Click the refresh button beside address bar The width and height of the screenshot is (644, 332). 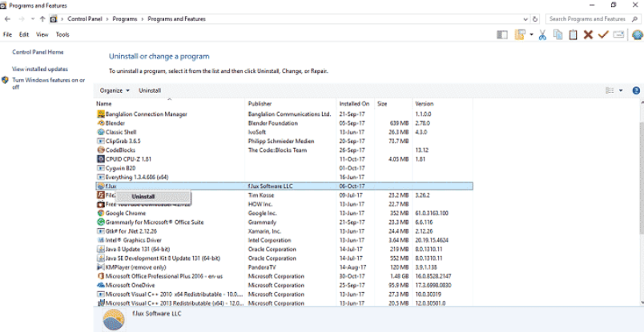[536, 18]
